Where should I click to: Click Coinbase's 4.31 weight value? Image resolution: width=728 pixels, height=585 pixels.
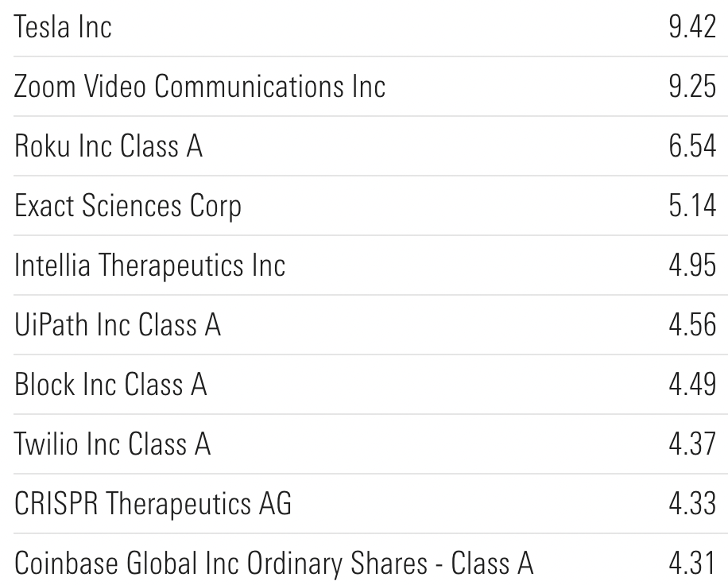[692, 564]
